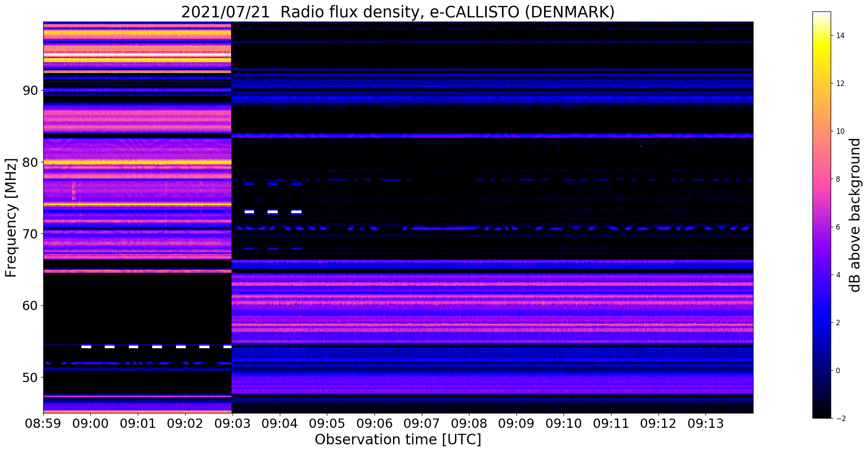
Task: Click the 09:06 time tick label
Action: point(374,423)
